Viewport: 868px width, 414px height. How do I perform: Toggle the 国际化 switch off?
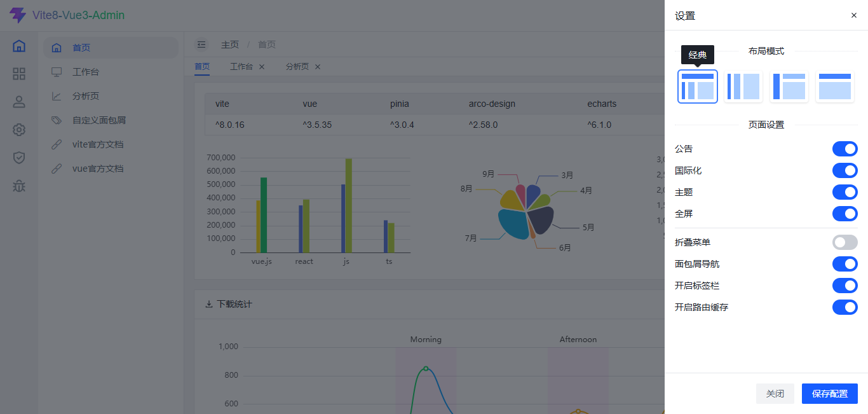coord(845,170)
